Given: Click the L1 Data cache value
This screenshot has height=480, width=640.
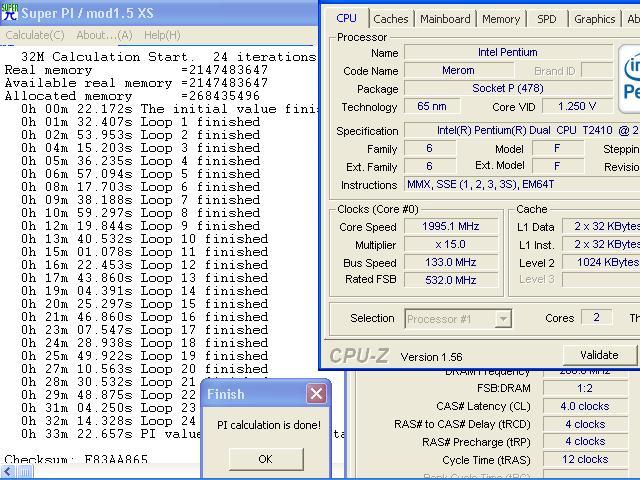Looking at the screenshot, I should point(601,227).
